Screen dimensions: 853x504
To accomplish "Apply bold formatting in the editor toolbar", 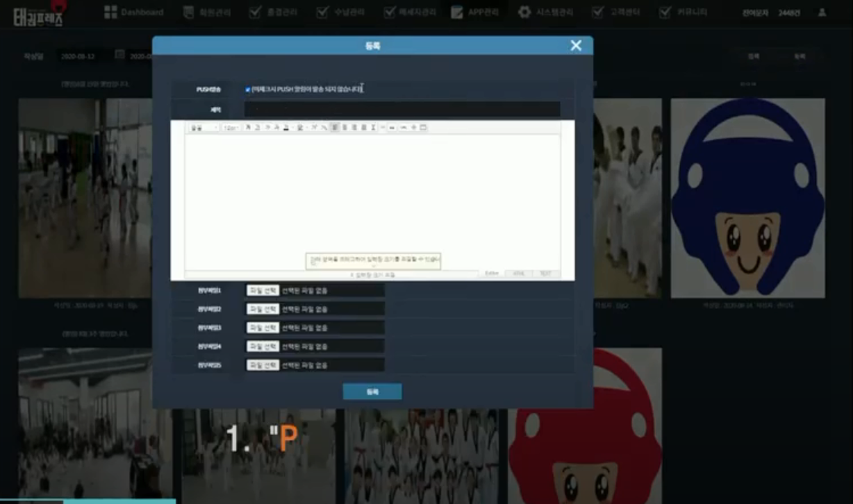I will (x=248, y=128).
